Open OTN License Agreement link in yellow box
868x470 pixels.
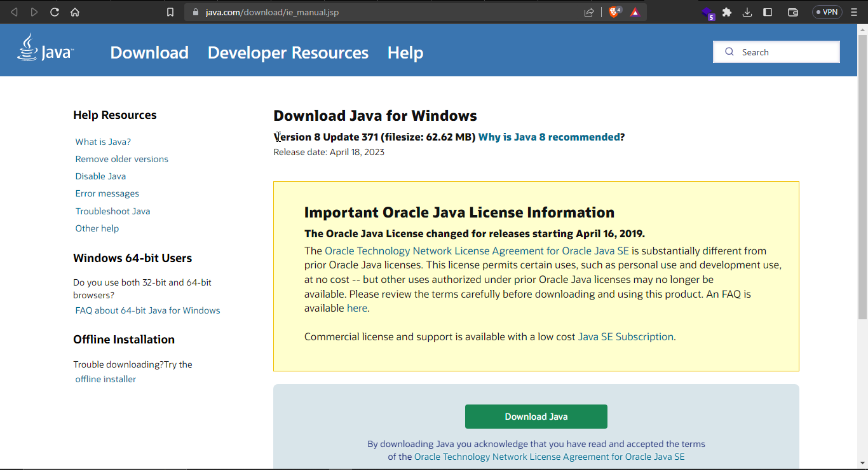477,251
